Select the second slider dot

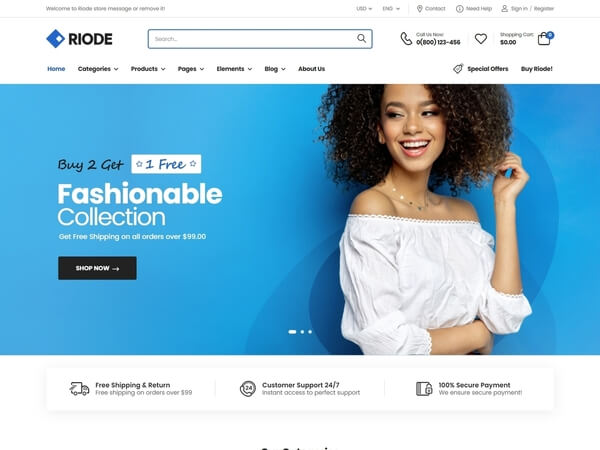[302, 332]
